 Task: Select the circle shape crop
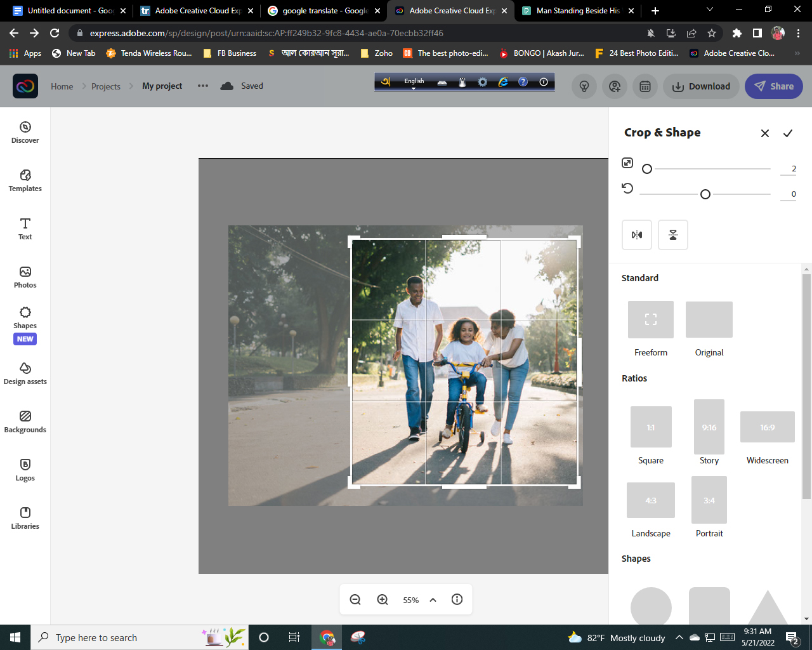(651, 606)
